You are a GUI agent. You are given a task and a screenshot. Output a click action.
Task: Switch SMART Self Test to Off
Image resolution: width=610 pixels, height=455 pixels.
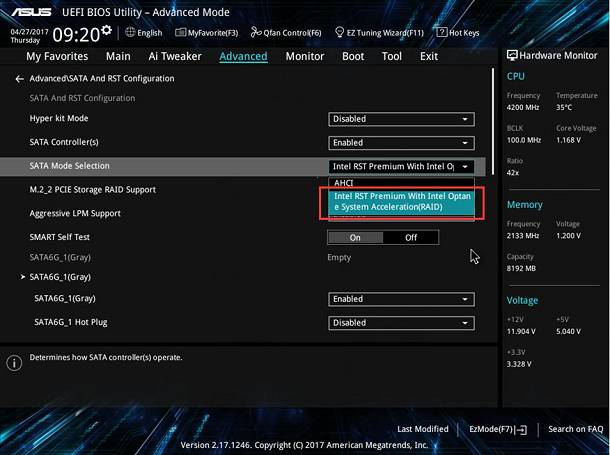(x=411, y=238)
